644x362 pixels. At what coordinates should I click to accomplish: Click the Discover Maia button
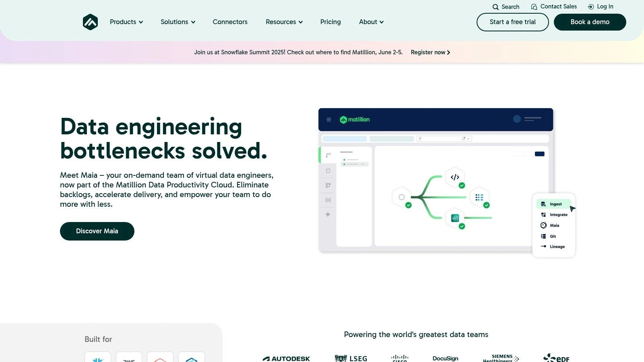coord(97,231)
